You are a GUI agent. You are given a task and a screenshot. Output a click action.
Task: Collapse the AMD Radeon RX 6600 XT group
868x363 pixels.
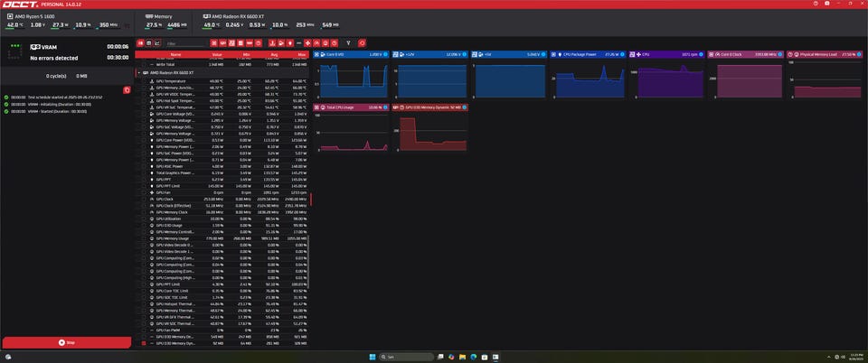(x=137, y=73)
